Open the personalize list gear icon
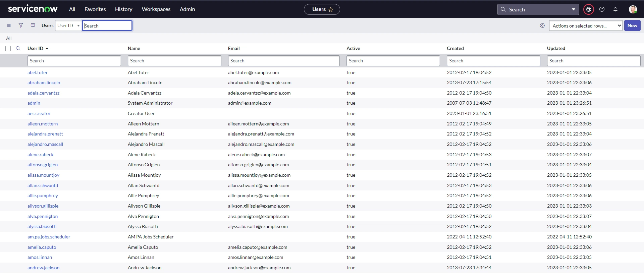The height and width of the screenshot is (279, 644). click(x=542, y=25)
